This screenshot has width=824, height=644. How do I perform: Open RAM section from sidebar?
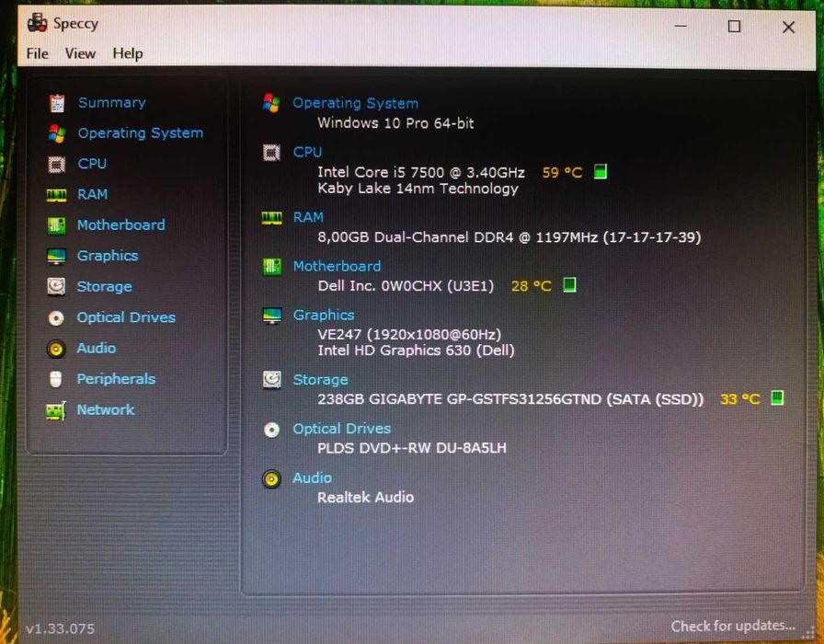pos(93,194)
